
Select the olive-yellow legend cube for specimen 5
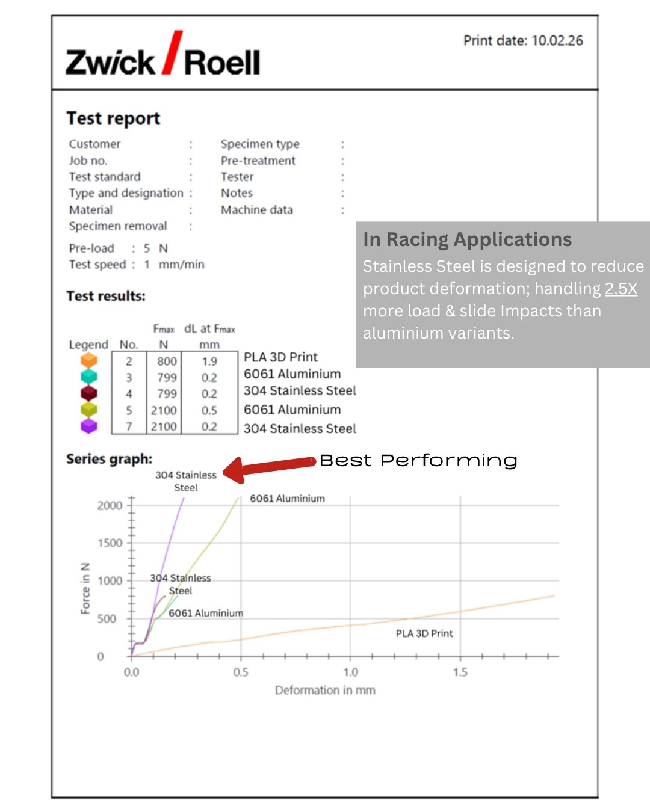coord(89,410)
